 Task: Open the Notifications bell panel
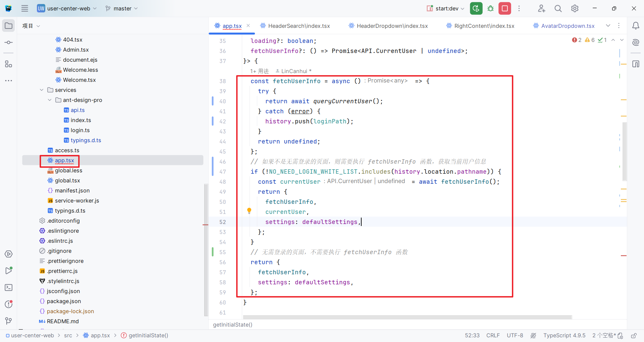click(636, 26)
